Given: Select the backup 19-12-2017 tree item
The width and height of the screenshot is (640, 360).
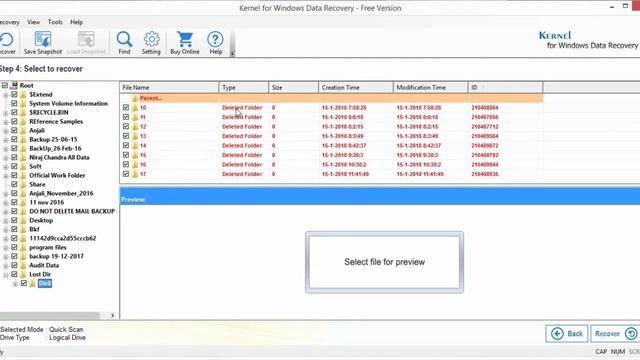Looking at the screenshot, I should (x=56, y=256).
